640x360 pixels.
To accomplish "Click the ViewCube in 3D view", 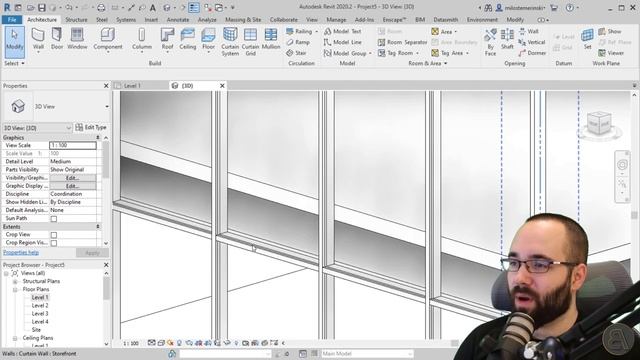I will pyautogui.click(x=599, y=124).
